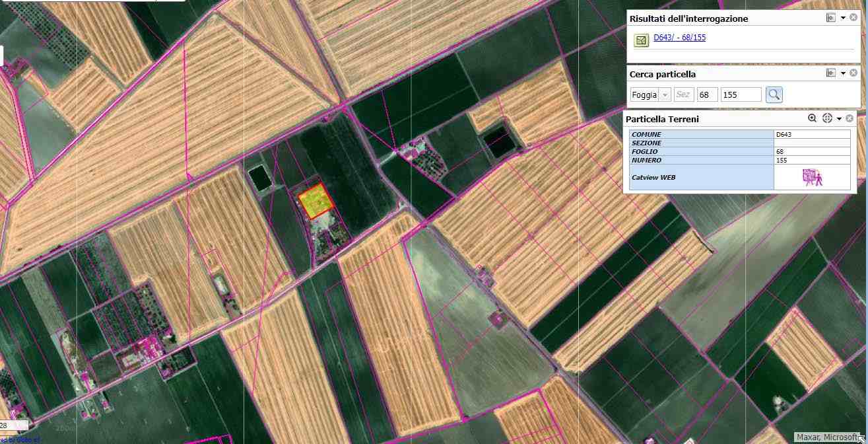This screenshot has height=444, width=868.
Task: Click the particella number field containing 155
Action: pos(741,94)
